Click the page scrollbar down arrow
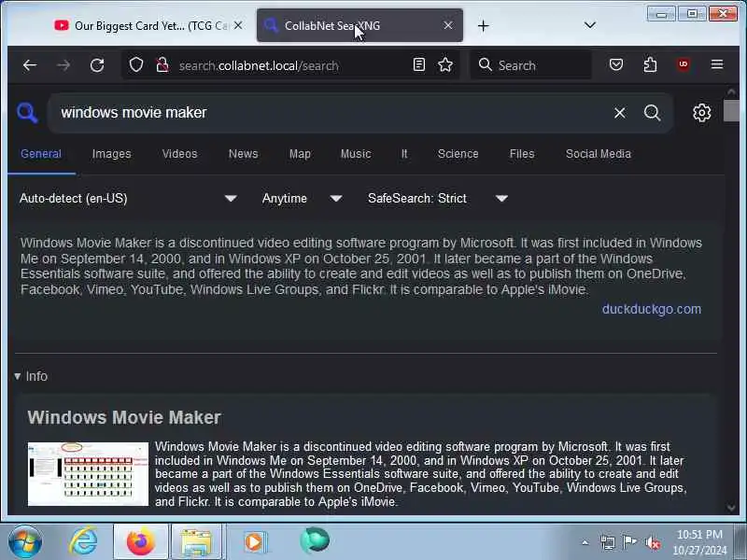The width and height of the screenshot is (747, 560). point(731,508)
